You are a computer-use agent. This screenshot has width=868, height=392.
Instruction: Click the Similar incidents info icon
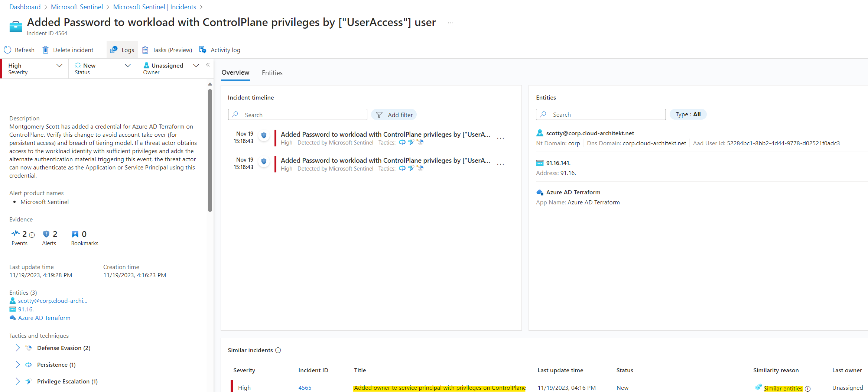tap(278, 350)
